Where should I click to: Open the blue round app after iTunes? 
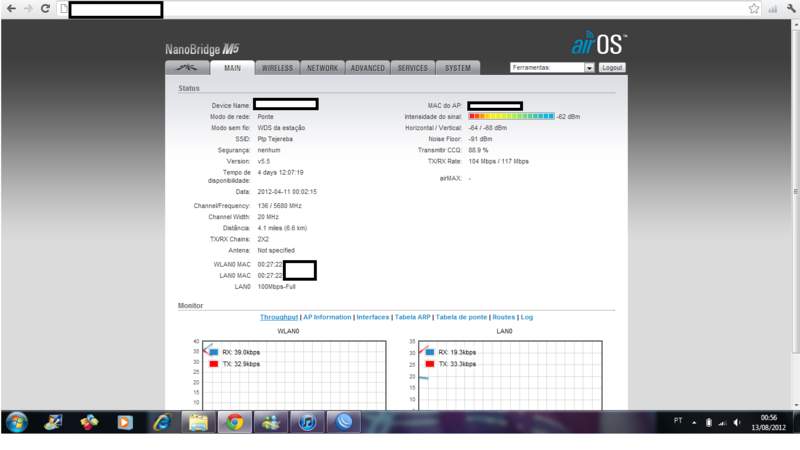[x=343, y=422]
